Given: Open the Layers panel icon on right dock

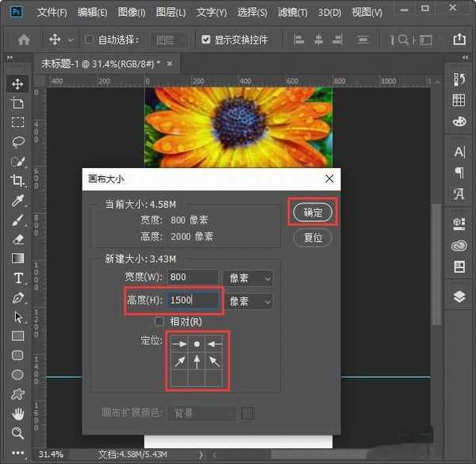Looking at the screenshot, I should pos(459,296).
